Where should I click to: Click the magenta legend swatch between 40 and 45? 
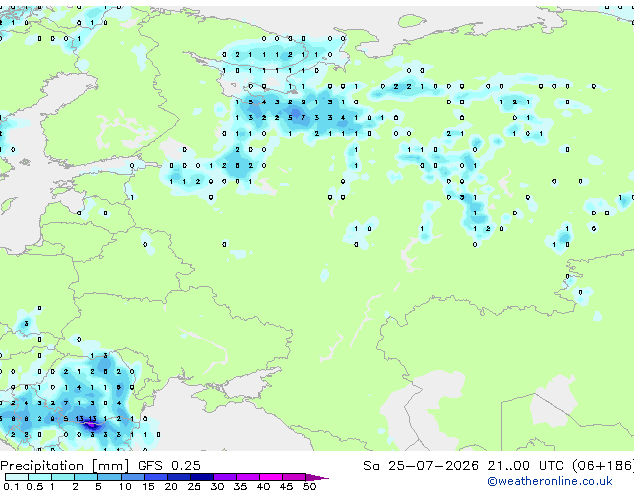(271, 477)
